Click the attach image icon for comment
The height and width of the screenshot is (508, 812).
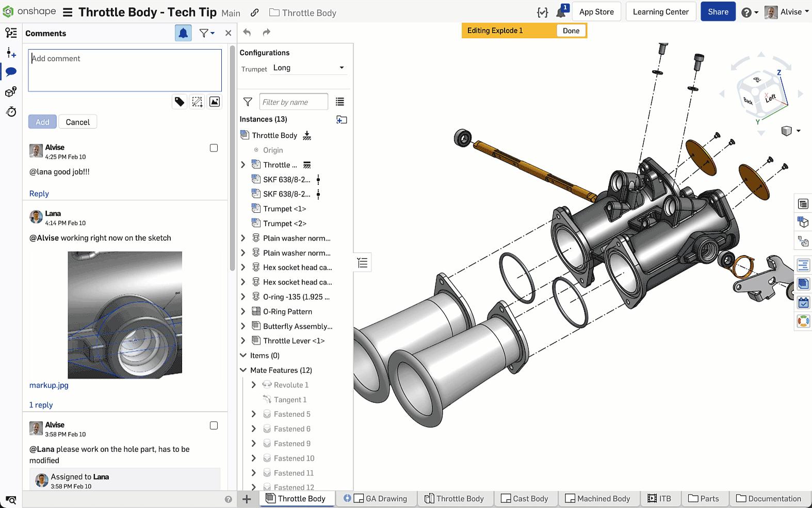[215, 102]
